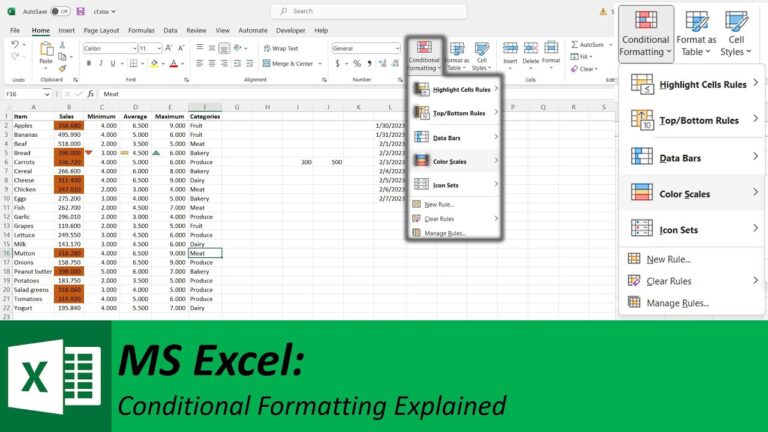768x432 pixels.
Task: Click the Align Left icon
Action: (200, 64)
